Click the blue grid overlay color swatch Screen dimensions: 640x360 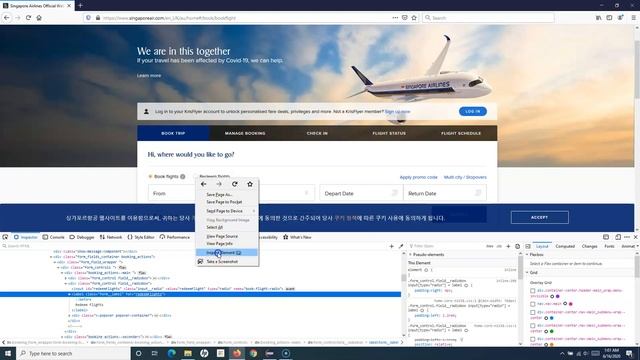(x=551, y=318)
